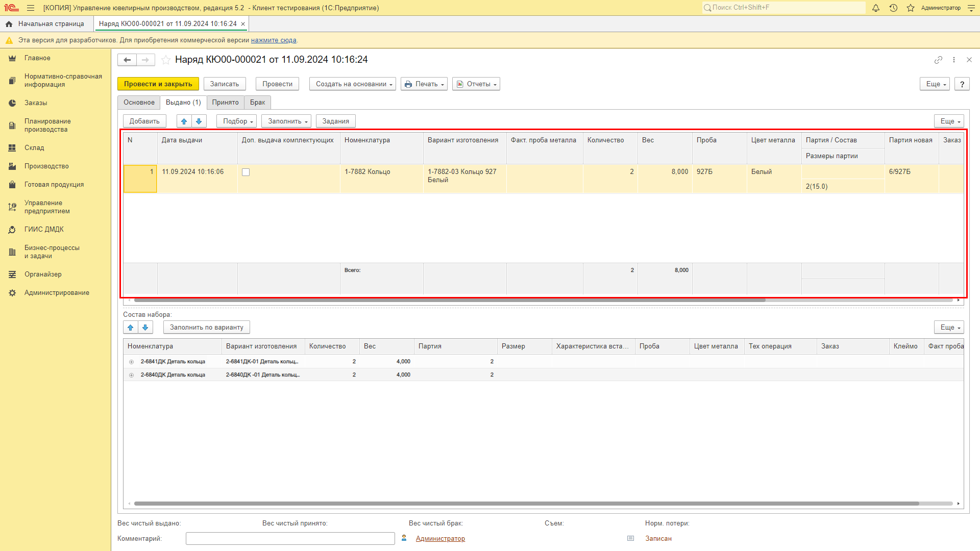Click Провести и закрыть button
Viewport: 980px width, 551px height.
[158, 84]
